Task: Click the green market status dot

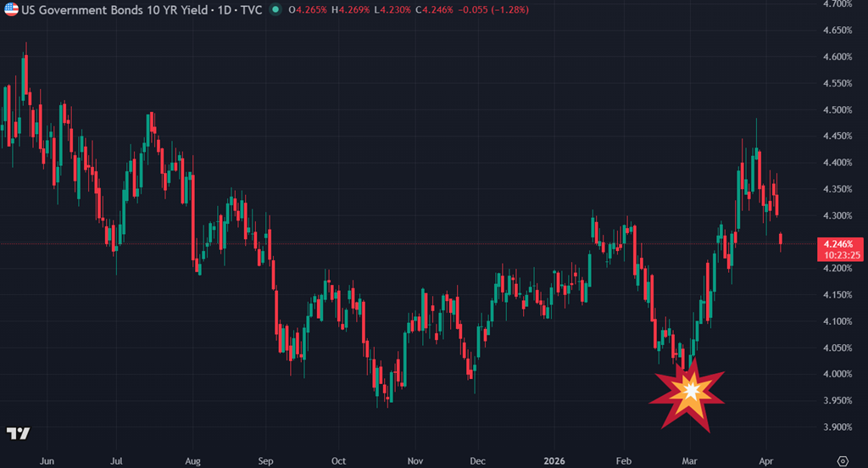Action: (x=275, y=11)
